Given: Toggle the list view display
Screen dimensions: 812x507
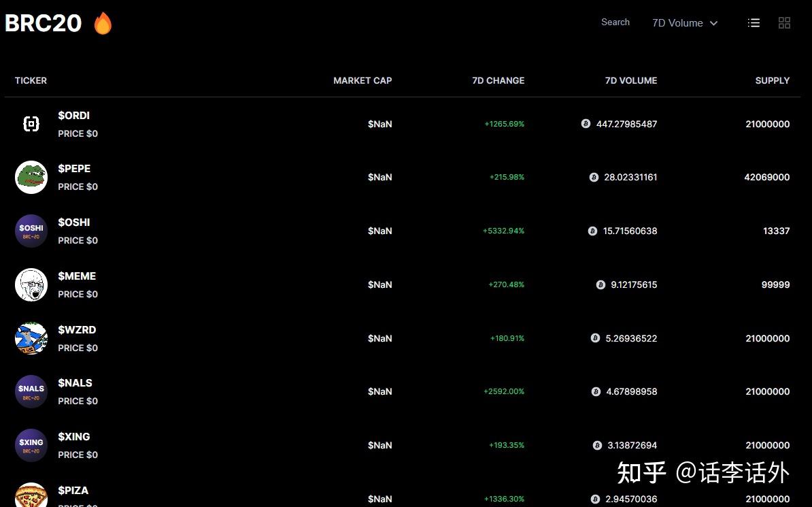Looking at the screenshot, I should 754,22.
